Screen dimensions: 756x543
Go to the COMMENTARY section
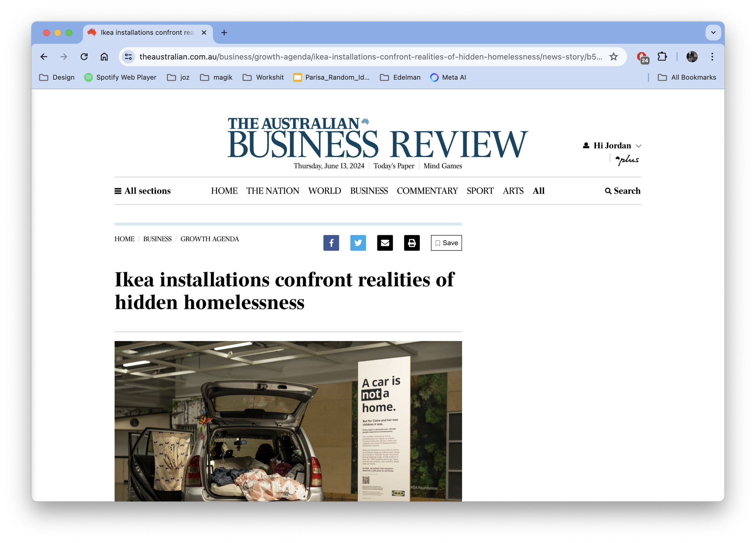tap(427, 191)
